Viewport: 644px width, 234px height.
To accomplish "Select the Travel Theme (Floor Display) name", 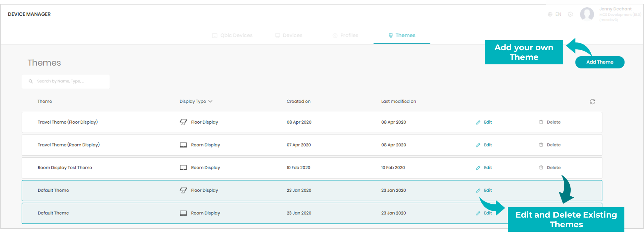I will [67, 122].
